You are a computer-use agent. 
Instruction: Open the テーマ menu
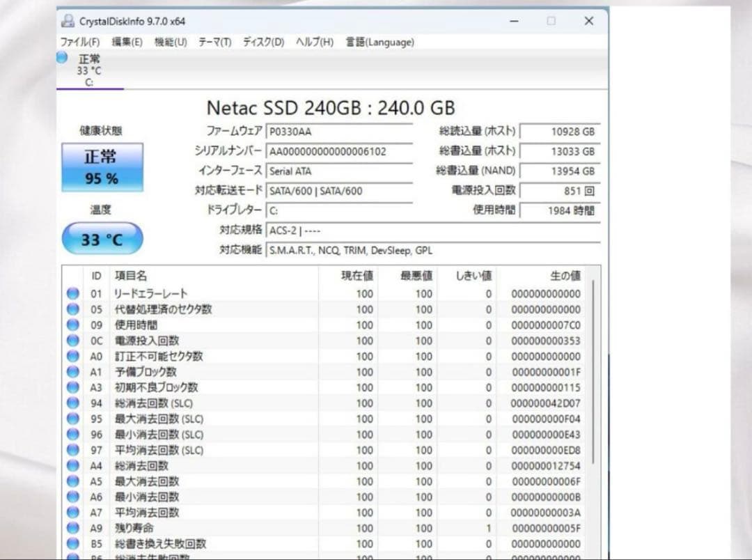coord(213,42)
